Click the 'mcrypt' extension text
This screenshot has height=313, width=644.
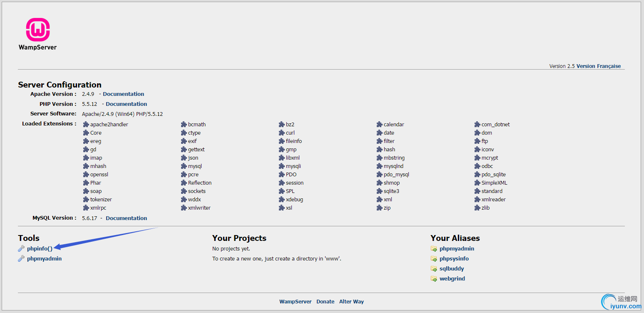(x=490, y=158)
